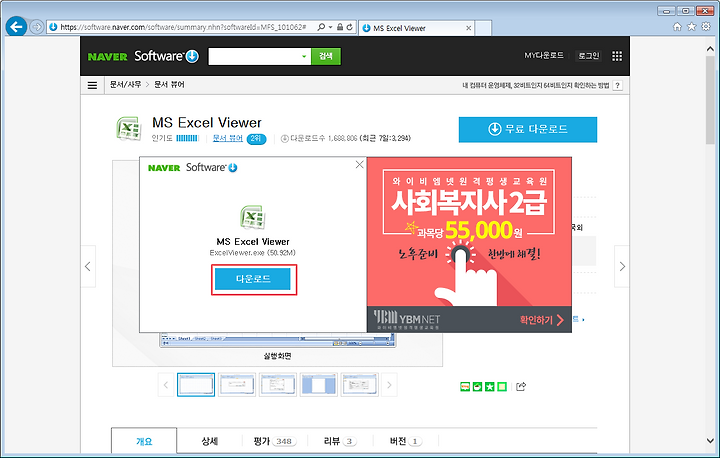The width and height of the screenshot is (720, 458).
Task: Select the fourth screenshot thumbnail
Action: [x=319, y=384]
